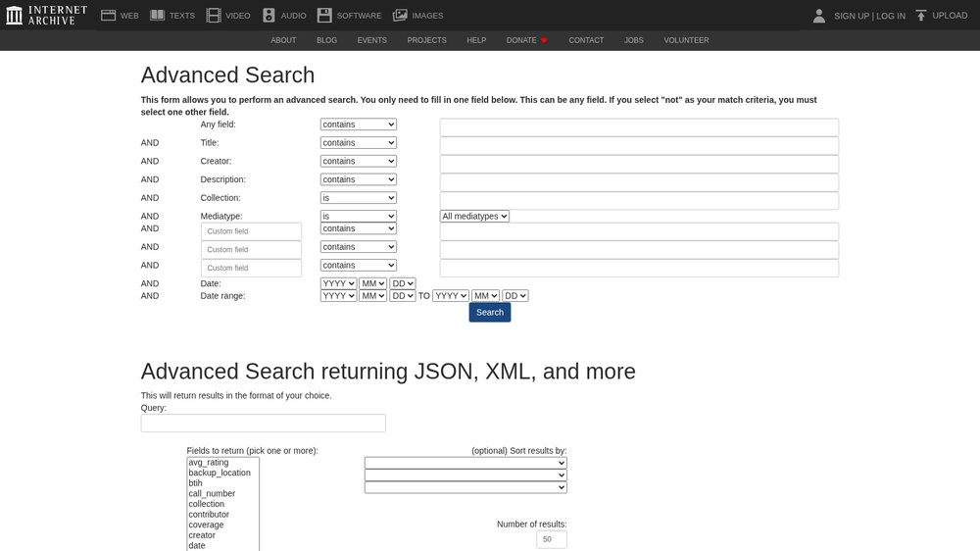Image resolution: width=980 pixels, height=551 pixels.
Task: Open Collection match criteria dropdown
Action: (x=358, y=198)
